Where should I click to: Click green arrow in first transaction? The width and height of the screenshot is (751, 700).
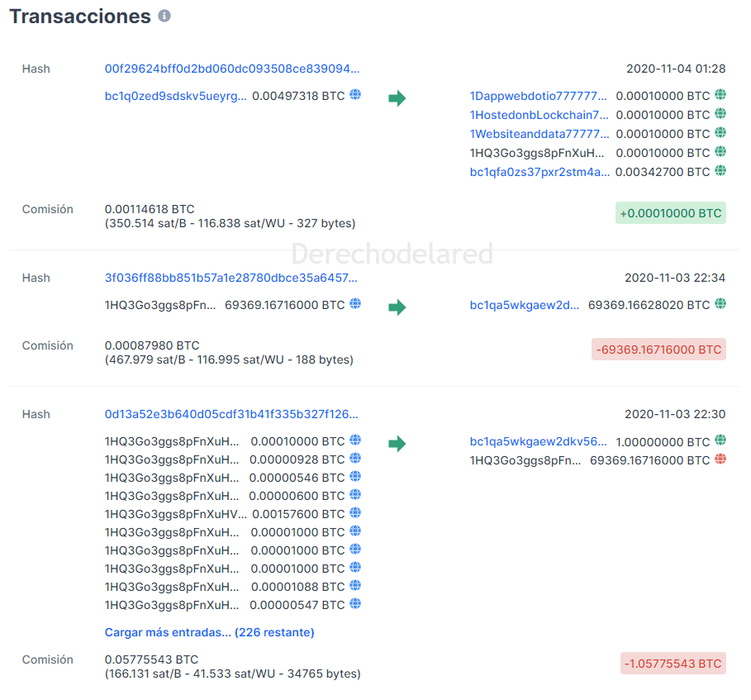pyautogui.click(x=397, y=98)
